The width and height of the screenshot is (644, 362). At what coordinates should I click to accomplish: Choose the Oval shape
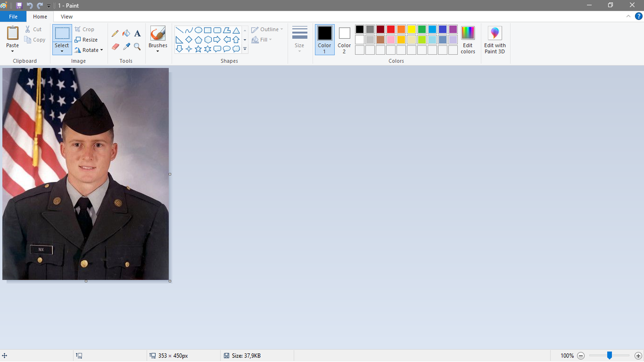click(198, 30)
